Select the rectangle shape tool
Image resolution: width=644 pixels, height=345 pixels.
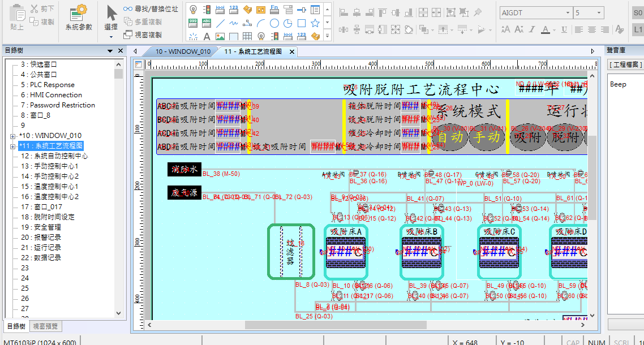(x=302, y=23)
